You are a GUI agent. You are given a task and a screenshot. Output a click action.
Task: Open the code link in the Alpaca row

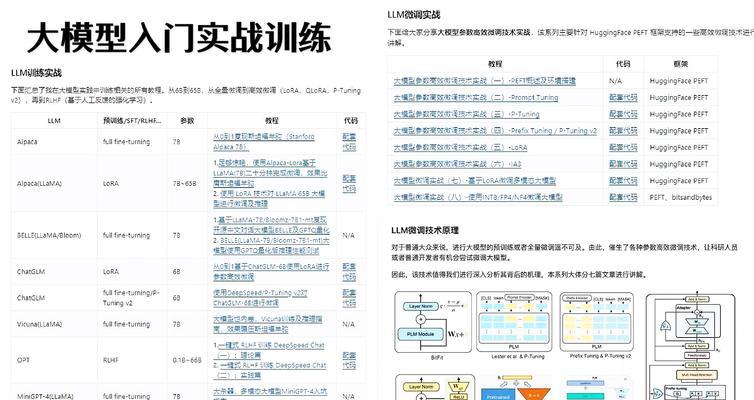pos(349,142)
